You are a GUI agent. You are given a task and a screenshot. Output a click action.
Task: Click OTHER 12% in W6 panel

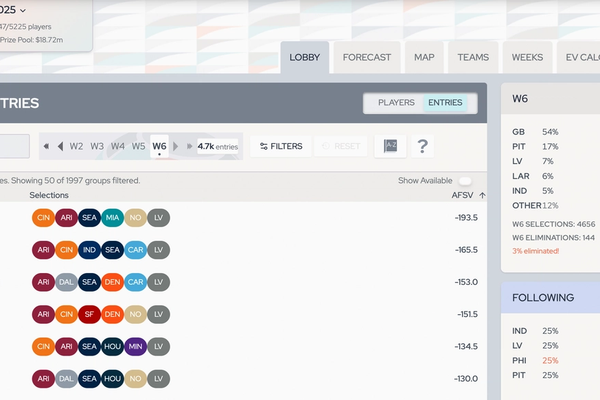pyautogui.click(x=535, y=206)
